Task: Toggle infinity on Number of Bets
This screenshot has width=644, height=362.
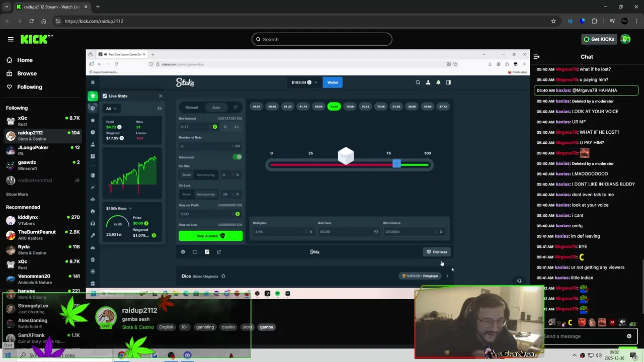Action: click(x=237, y=146)
